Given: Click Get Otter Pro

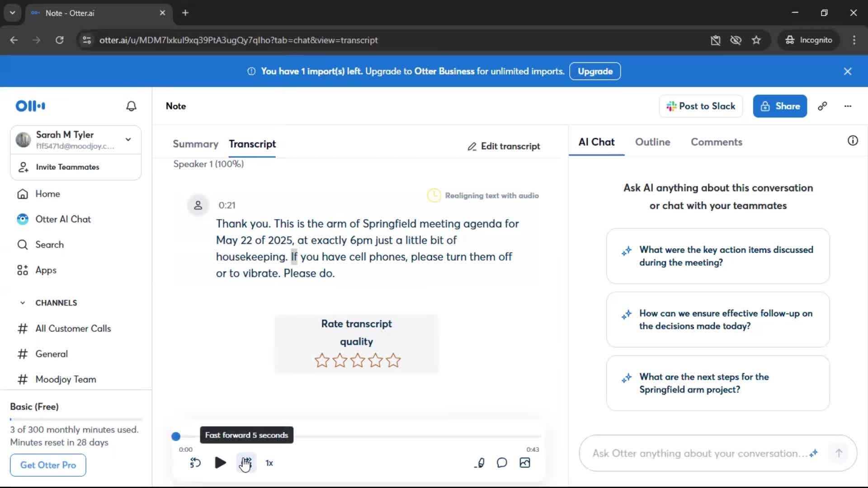Looking at the screenshot, I should (x=48, y=465).
